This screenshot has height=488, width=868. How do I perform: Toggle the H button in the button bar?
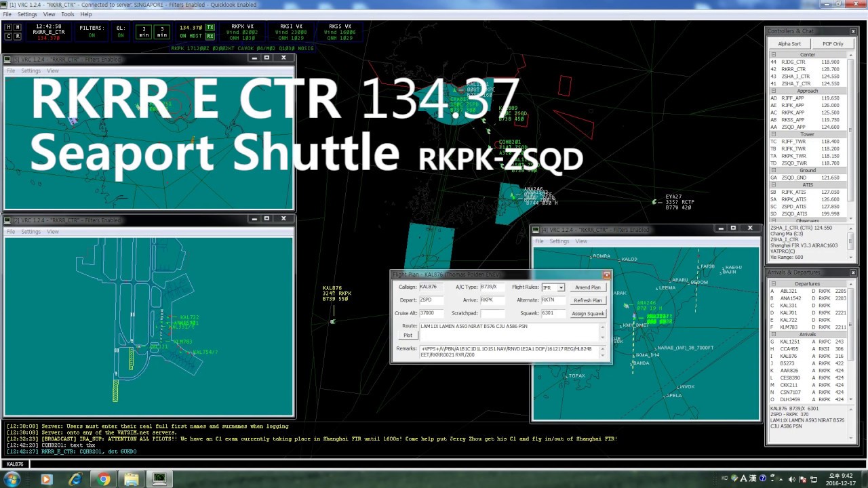pos(9,27)
